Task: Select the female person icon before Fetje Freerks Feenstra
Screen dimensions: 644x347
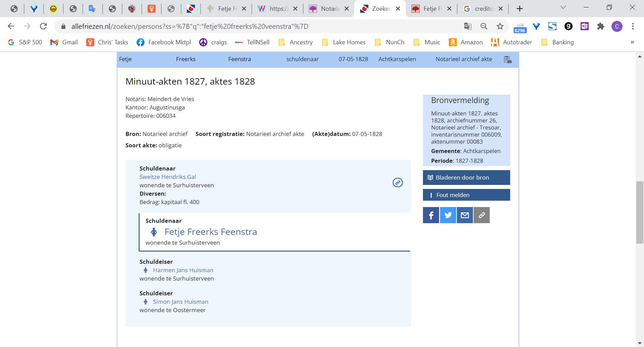Action: 154,232
